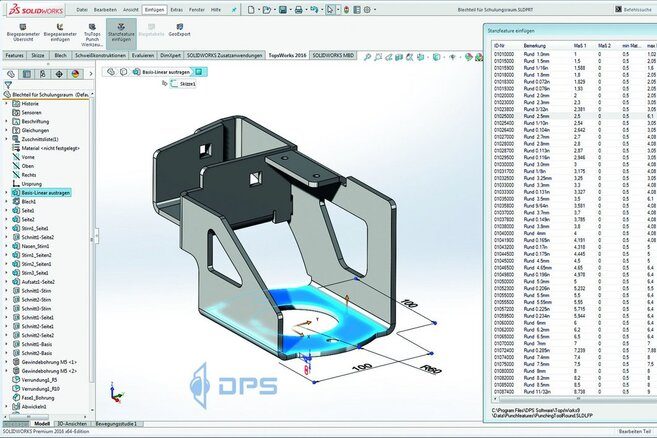Expand the Zuschnittsliste(1) node

6,139
